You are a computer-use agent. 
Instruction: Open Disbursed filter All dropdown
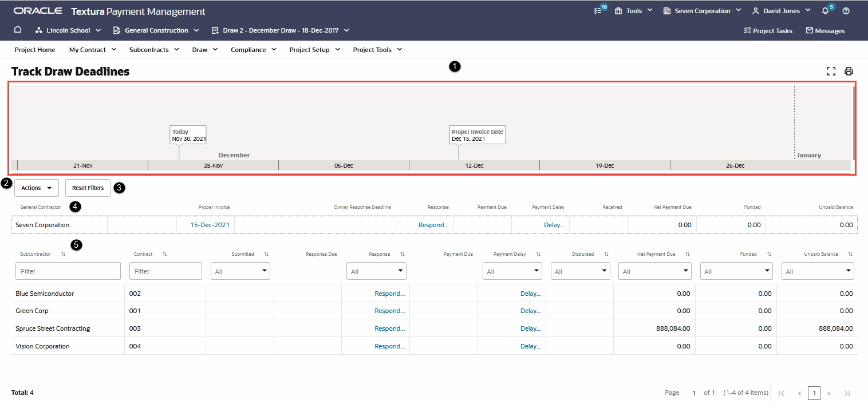[x=580, y=271]
